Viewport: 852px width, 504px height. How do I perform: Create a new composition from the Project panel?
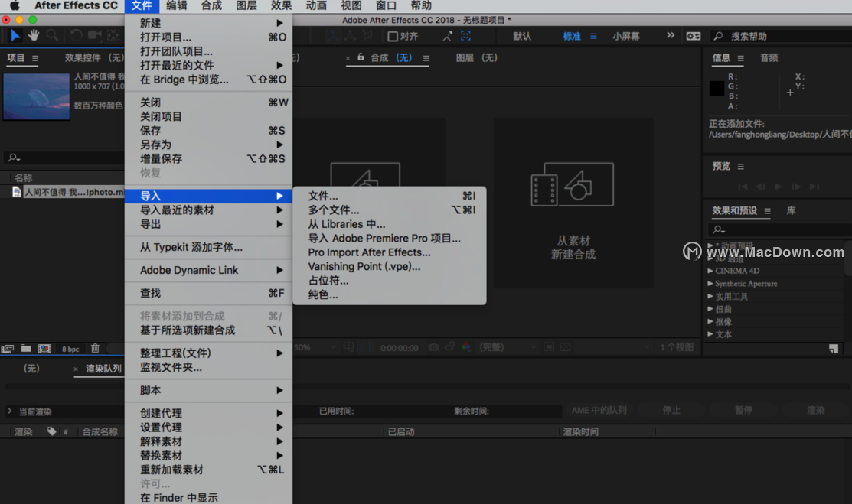44,349
